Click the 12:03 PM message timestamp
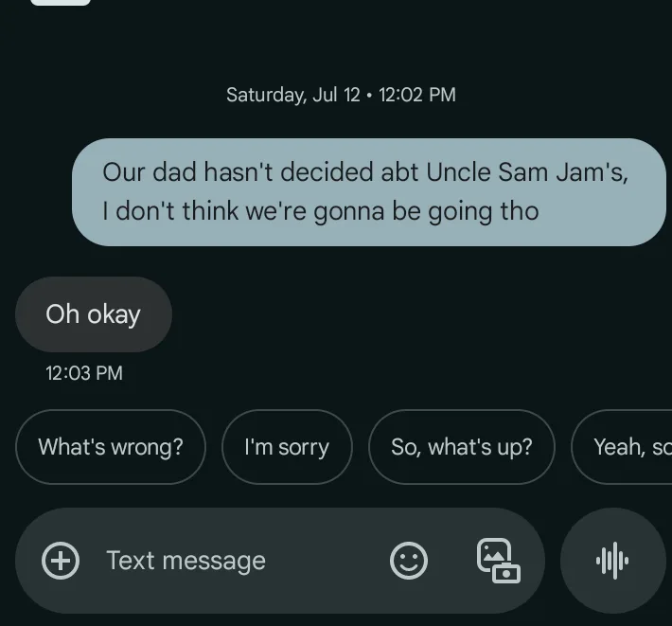The image size is (672, 626). (84, 373)
